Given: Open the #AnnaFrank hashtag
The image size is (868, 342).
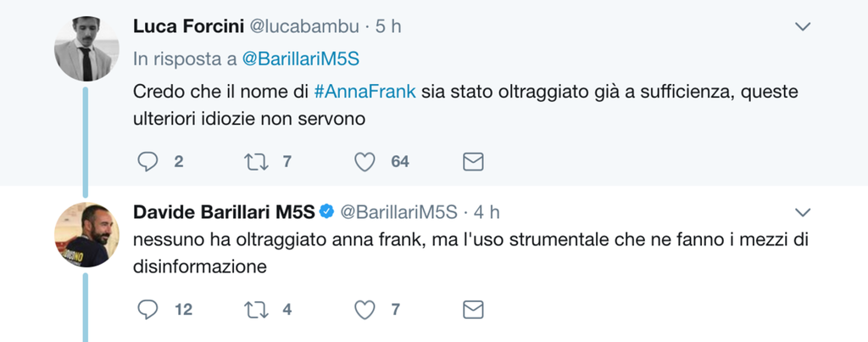Looking at the screenshot, I should tap(364, 92).
